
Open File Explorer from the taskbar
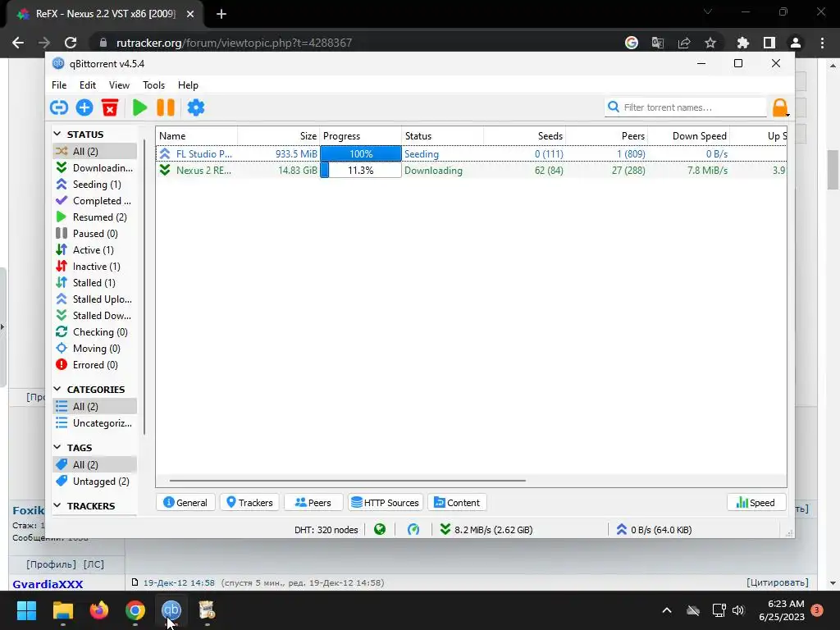(62, 610)
